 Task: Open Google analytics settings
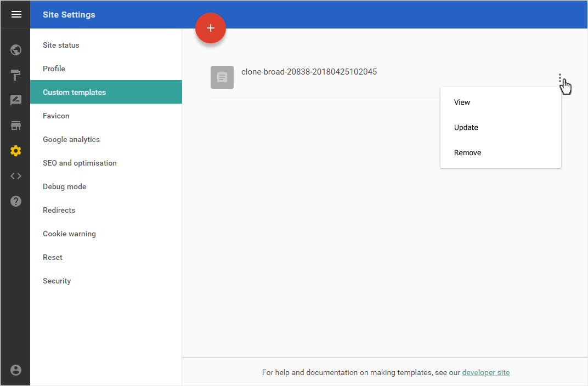[x=106, y=139]
